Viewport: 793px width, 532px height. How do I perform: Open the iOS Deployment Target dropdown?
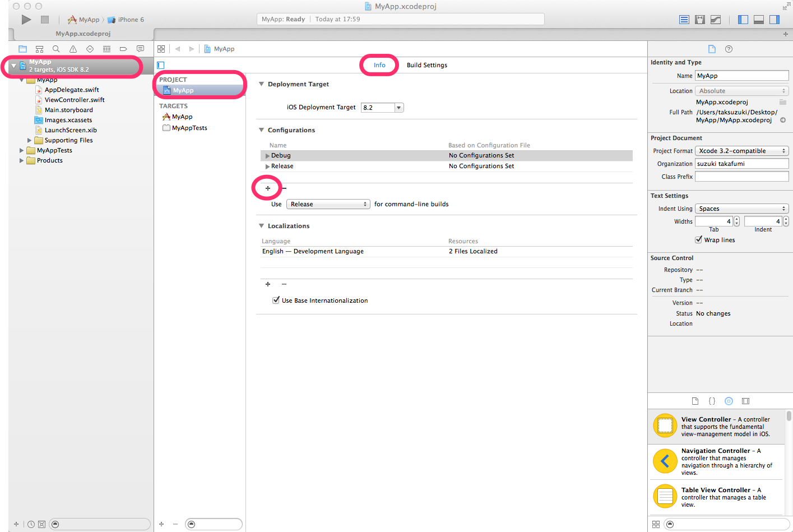click(398, 108)
